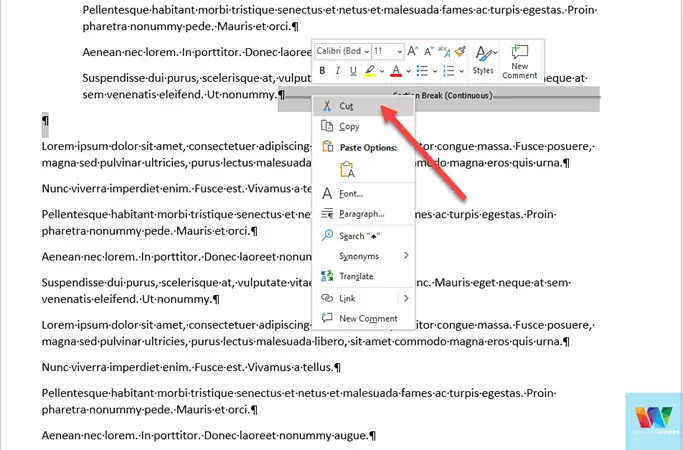Click the Keep Text Only paste option
The height and width of the screenshot is (450, 683).
pyautogui.click(x=347, y=169)
